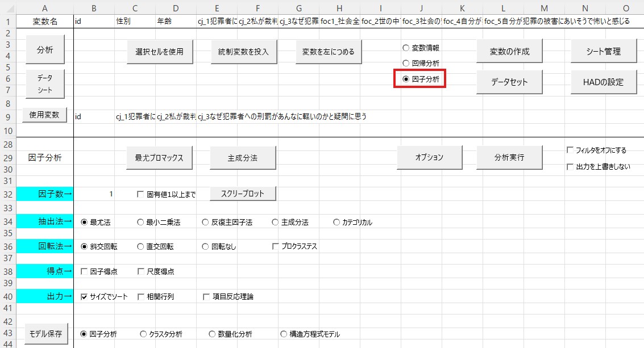The image size is (644, 348).
Task: Choose 最小二乗法 extraction method
Action: point(141,223)
